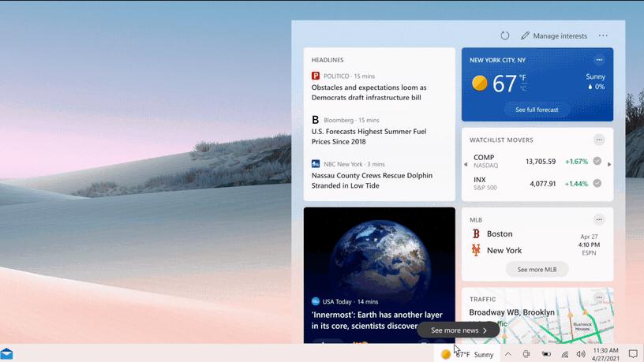
Task: Open the Mail app on the taskbar
Action: coord(6,354)
